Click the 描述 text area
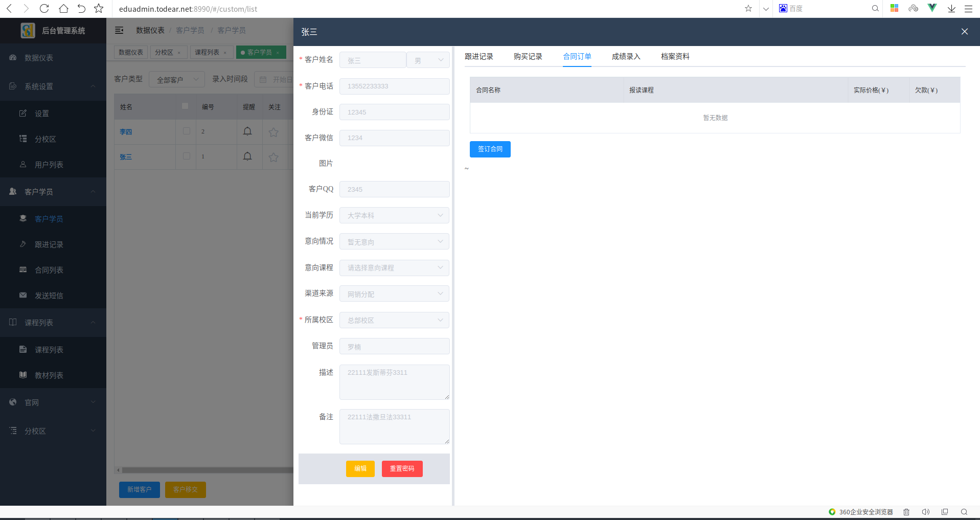The height and width of the screenshot is (520, 980). [x=395, y=382]
